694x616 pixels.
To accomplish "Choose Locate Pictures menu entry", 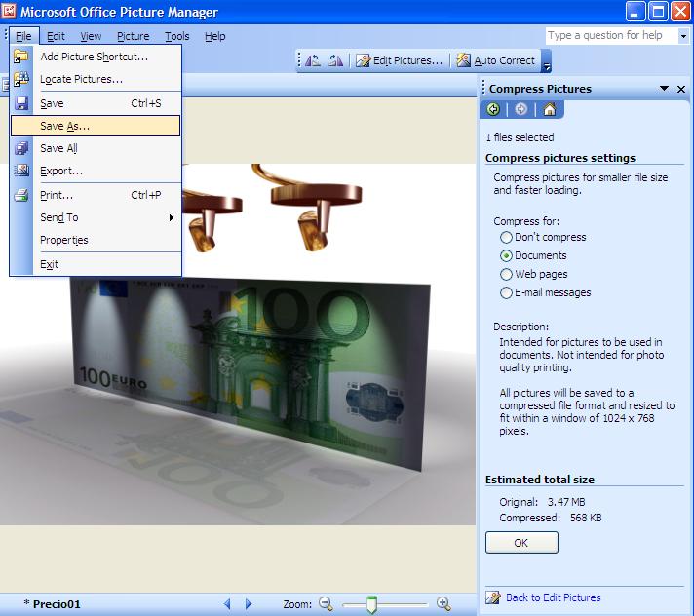I will tap(96, 79).
